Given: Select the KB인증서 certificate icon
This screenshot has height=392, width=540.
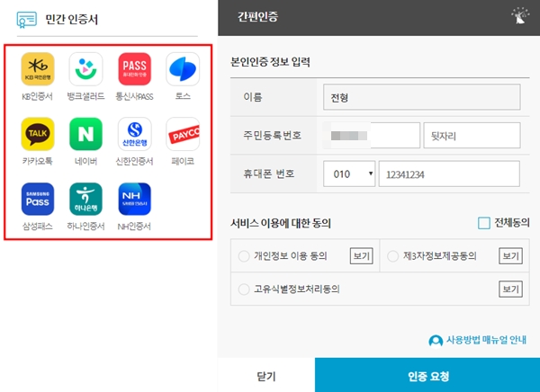Looking at the screenshot, I should click(x=38, y=69).
